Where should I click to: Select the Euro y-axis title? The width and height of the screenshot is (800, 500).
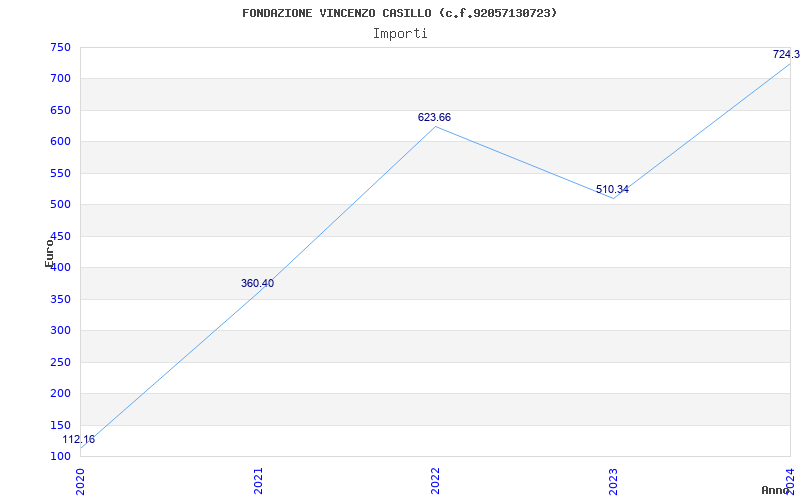coord(49,253)
